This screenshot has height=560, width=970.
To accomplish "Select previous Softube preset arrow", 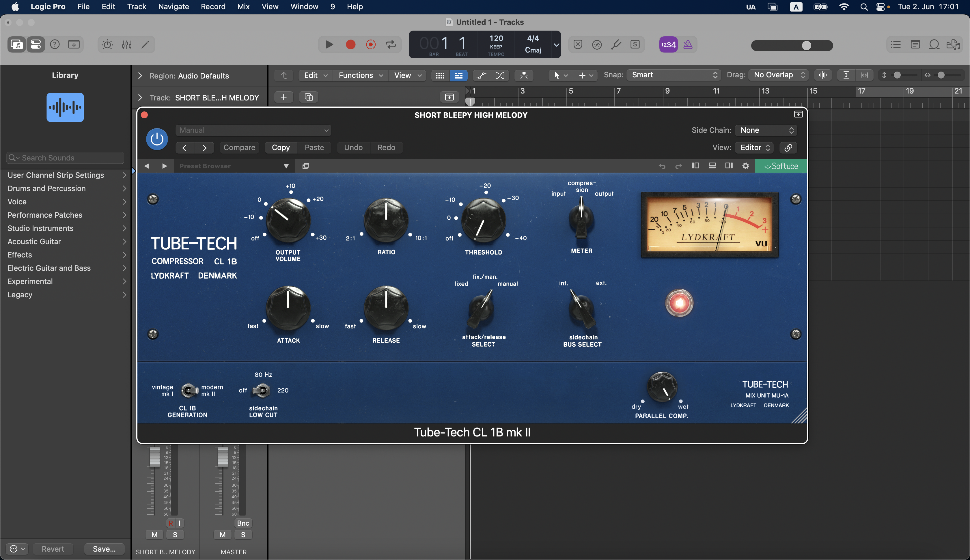I will (x=147, y=166).
